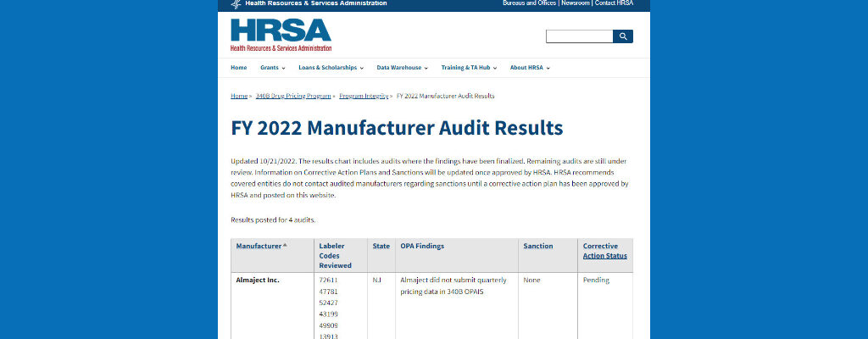Open the Home nav item

click(238, 68)
